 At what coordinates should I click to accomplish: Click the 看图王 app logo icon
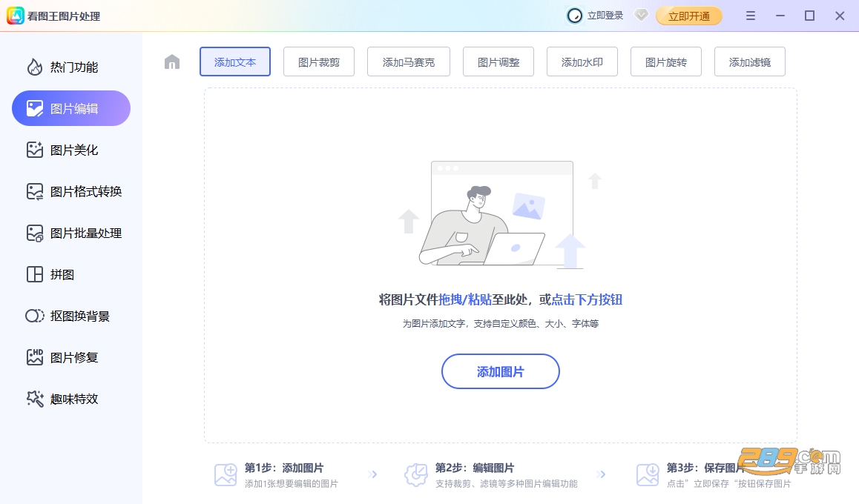coord(16,16)
